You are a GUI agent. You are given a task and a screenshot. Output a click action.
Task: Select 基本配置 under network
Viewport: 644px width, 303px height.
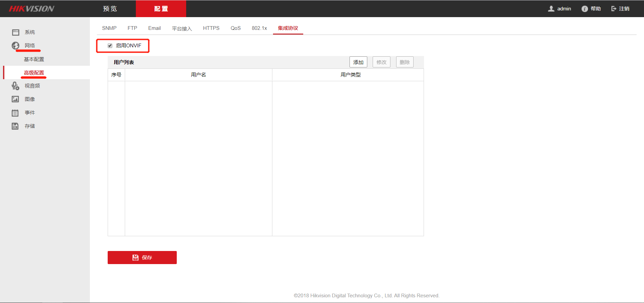(34, 59)
